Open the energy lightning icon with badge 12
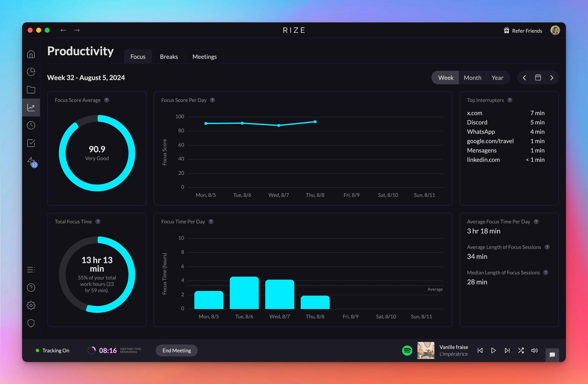 coord(31,161)
